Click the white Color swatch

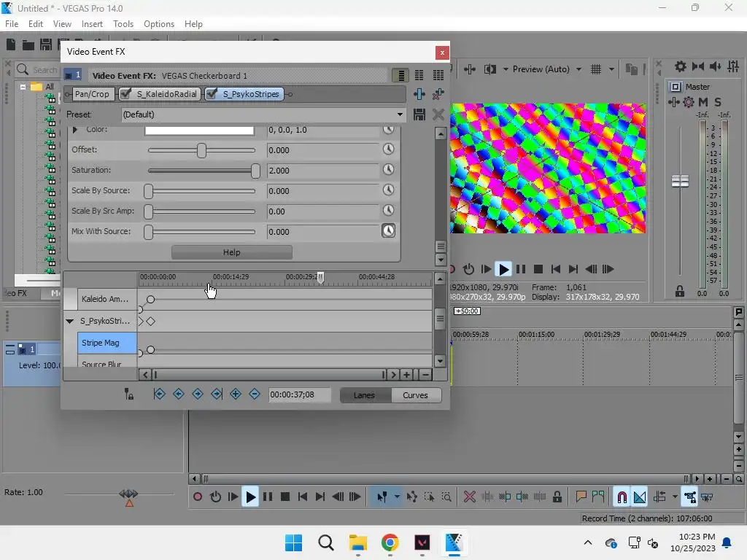(x=199, y=131)
